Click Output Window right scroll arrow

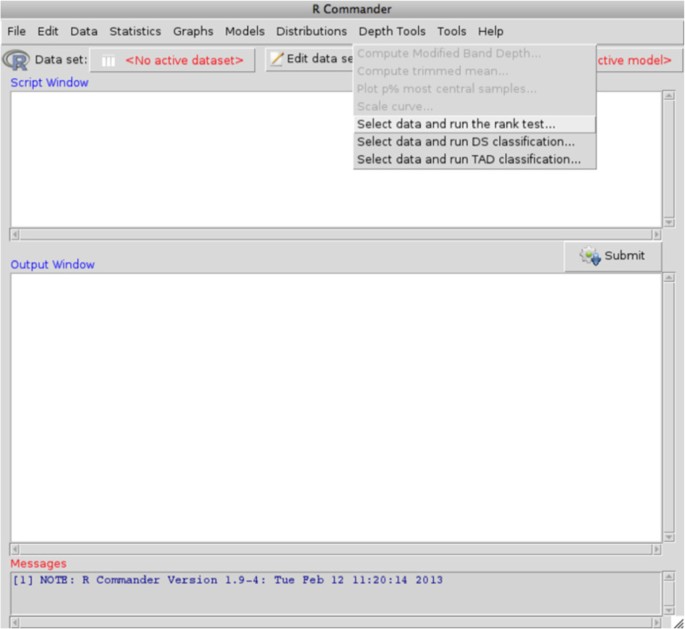pyautogui.click(x=656, y=549)
